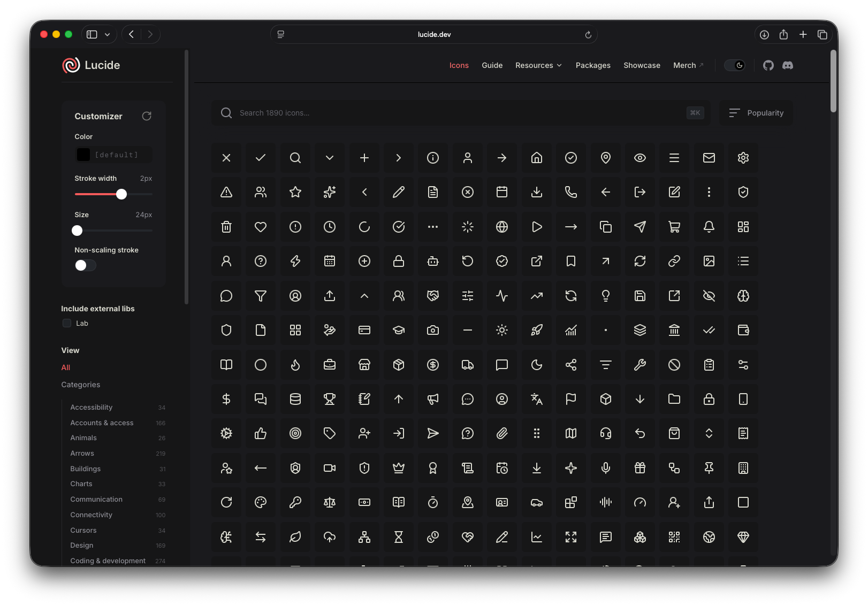Go back with Safari back arrow
Screen dimensions: 868x606
coord(132,34)
